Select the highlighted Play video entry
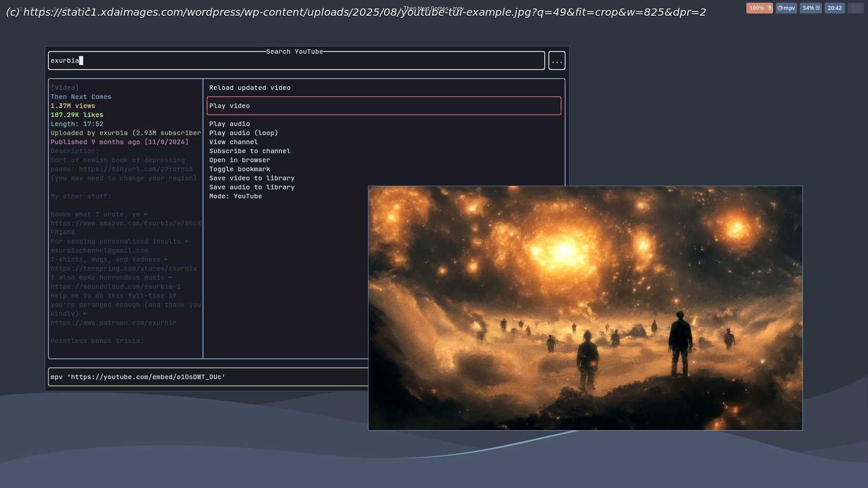The height and width of the screenshot is (488, 868). (383, 106)
